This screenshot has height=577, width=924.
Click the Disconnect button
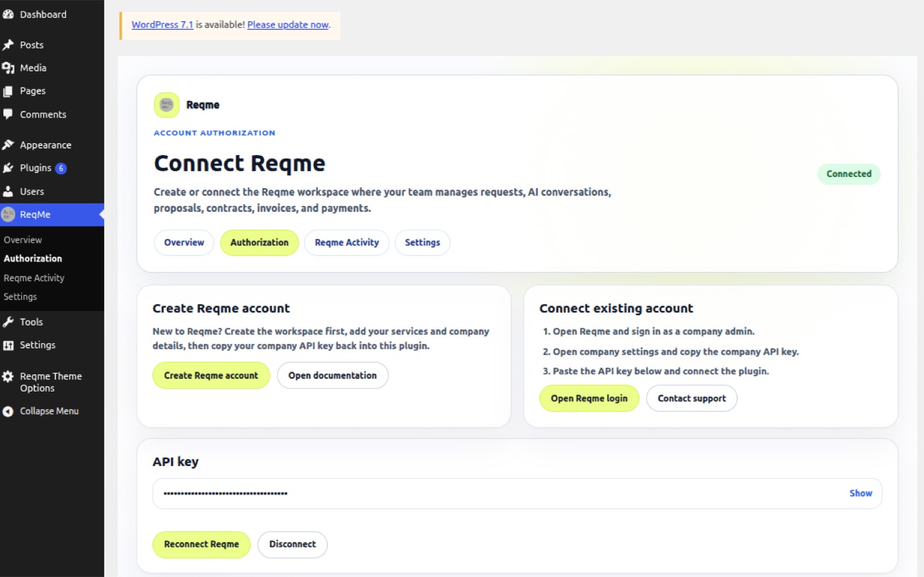(292, 545)
